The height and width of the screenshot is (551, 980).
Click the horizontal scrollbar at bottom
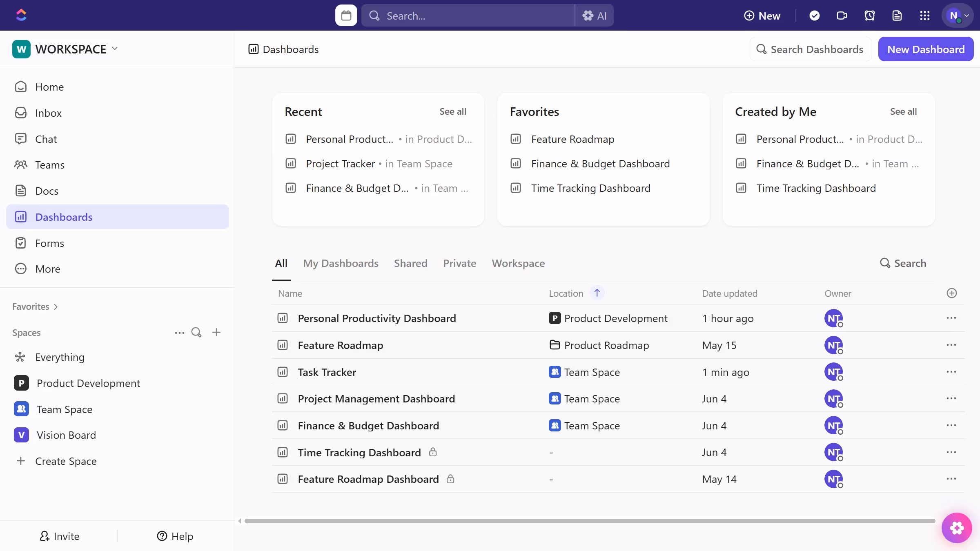pos(589,521)
